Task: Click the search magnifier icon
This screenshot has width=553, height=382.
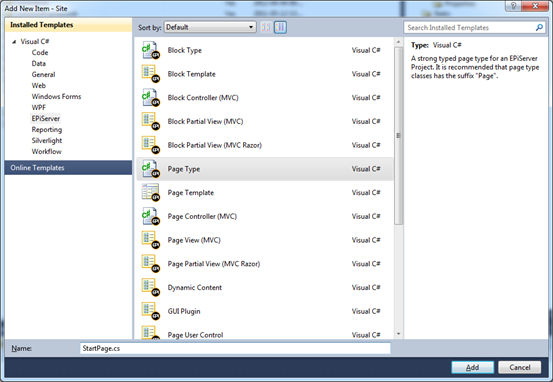Action: (x=539, y=27)
